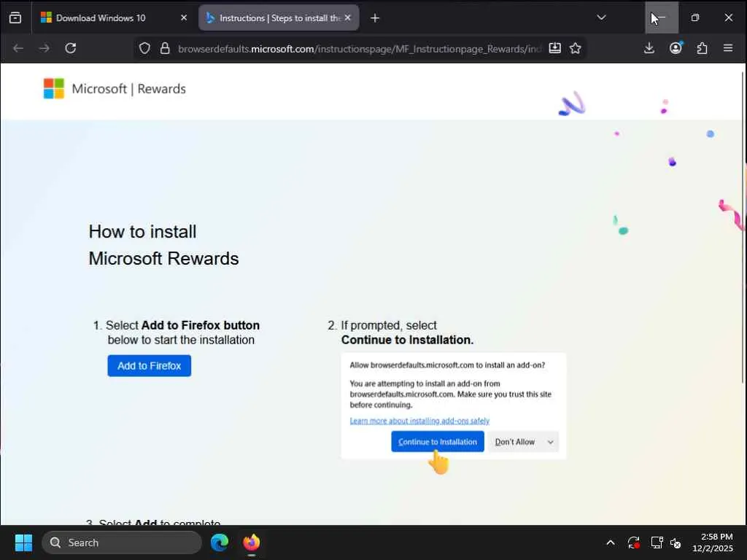This screenshot has width=747, height=560.
Task: Open the Extensions puzzle icon
Action: pos(702,48)
